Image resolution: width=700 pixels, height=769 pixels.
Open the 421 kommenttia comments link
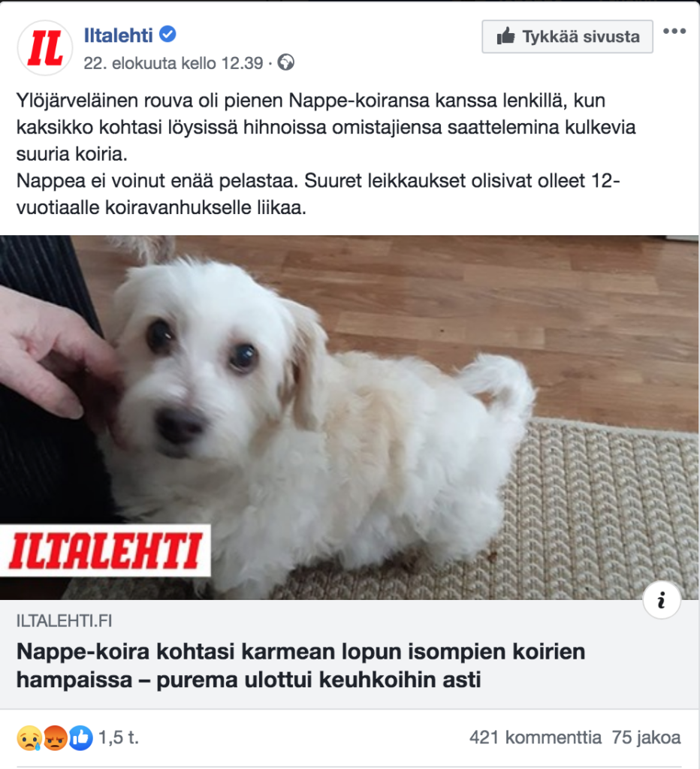point(536,737)
